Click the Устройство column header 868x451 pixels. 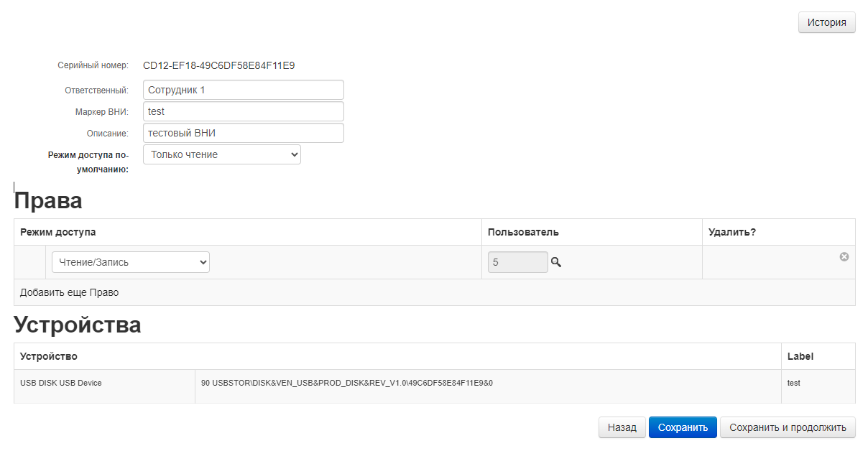[x=49, y=356]
